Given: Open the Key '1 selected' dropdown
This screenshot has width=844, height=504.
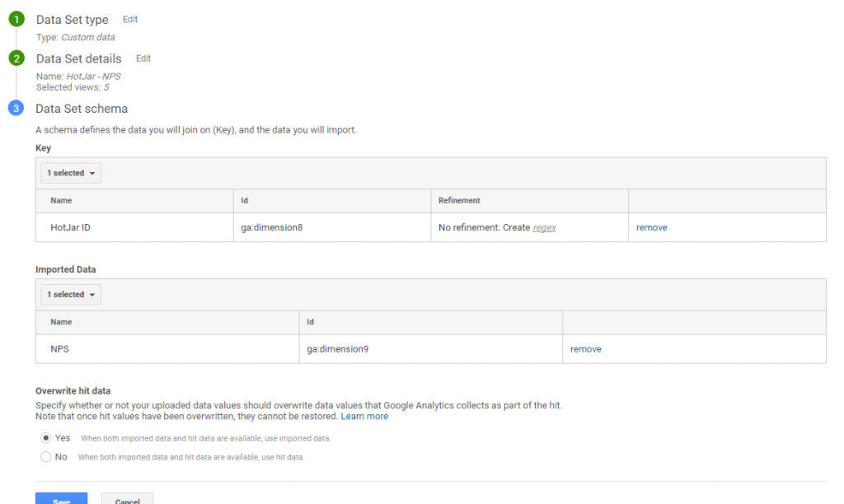Looking at the screenshot, I should (x=71, y=173).
